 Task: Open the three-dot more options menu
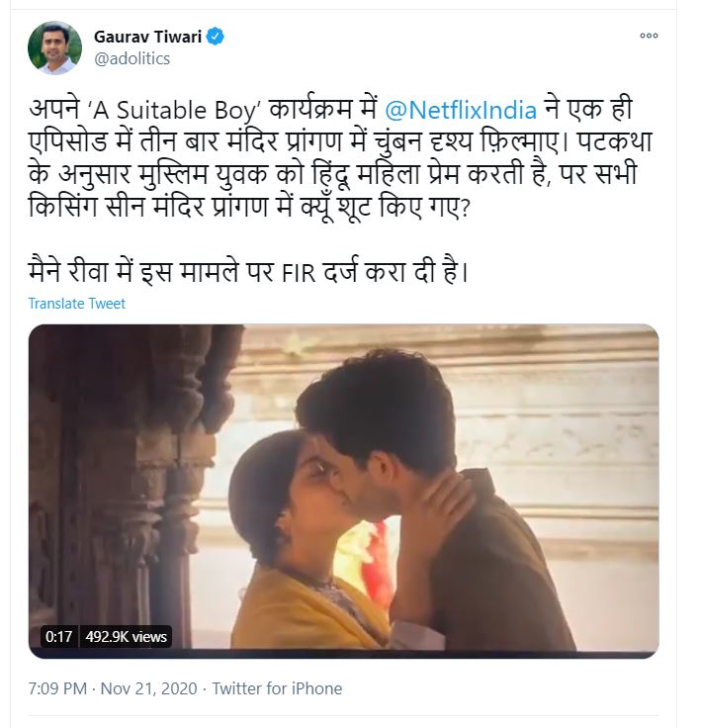point(649,36)
